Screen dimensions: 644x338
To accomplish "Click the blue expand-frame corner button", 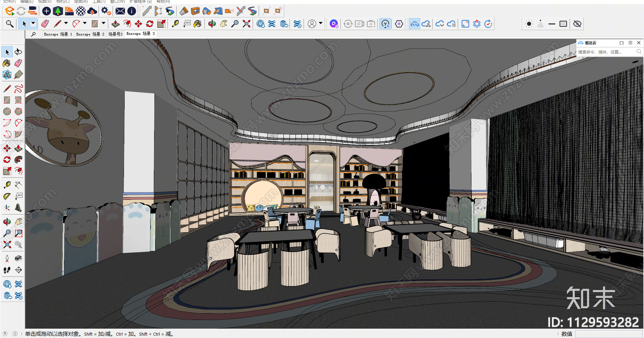I will [465, 24].
